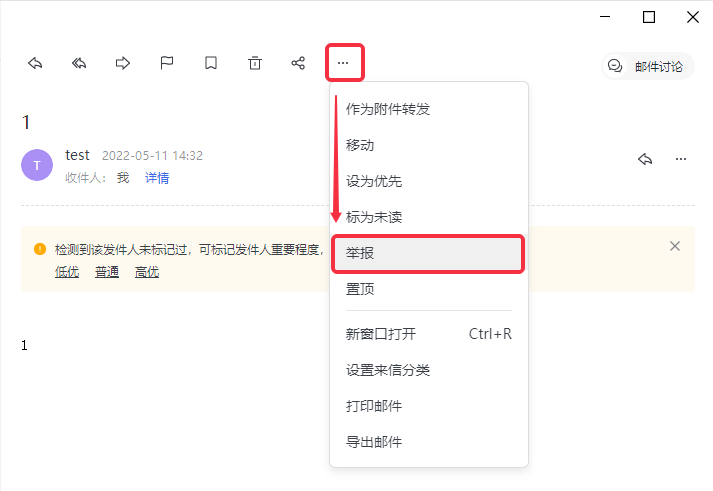Viewport: 713px width, 491px height.
Task: Select 标为未读 to mark unread
Action: (429, 217)
